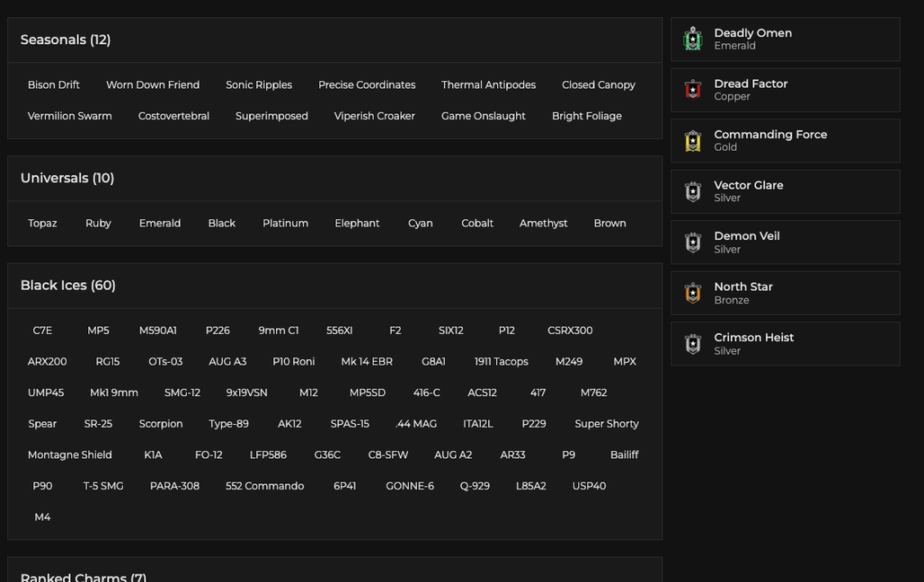The image size is (924, 582).
Task: Click the M4 Black Ice entry
Action: point(42,518)
